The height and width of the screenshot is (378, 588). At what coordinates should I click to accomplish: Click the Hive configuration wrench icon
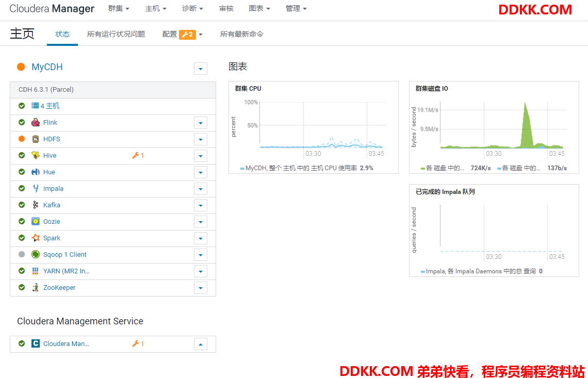tap(136, 155)
